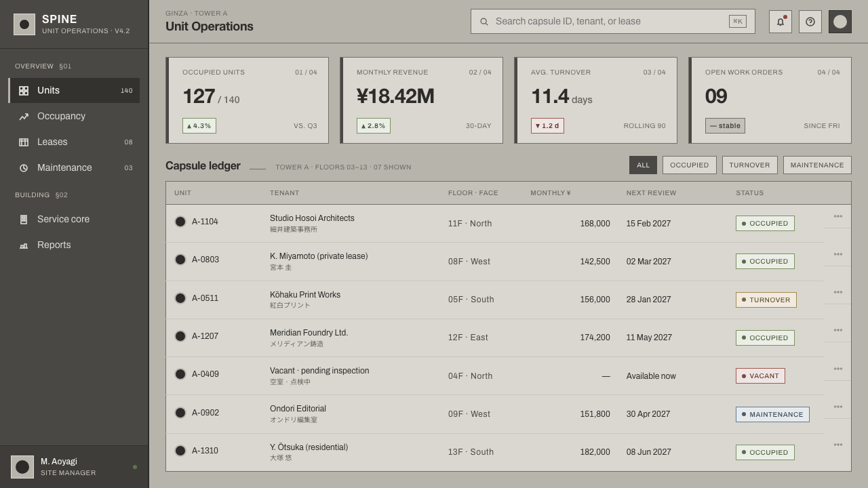Viewport: 868px width, 488px height.
Task: Click the Service core icon
Action: (x=24, y=220)
